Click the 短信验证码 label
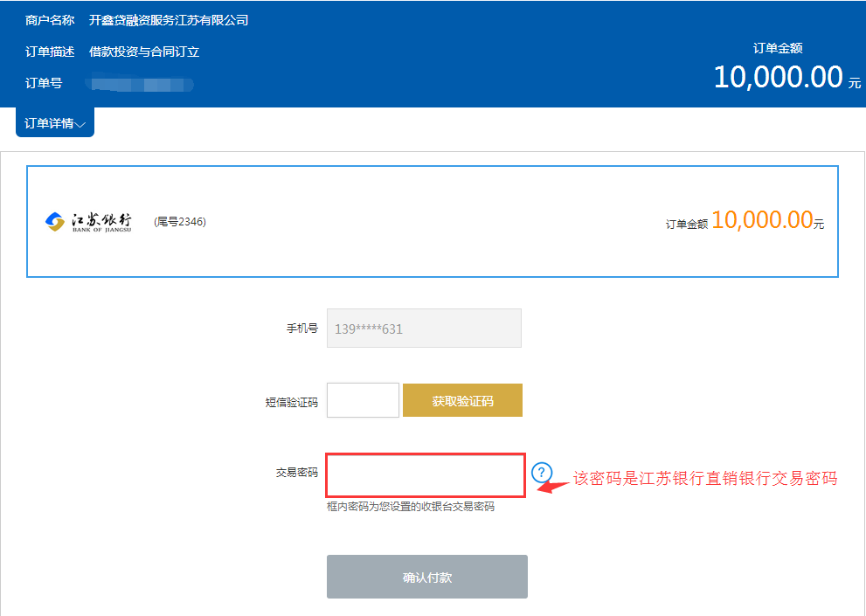The image size is (866, 616). (291, 403)
